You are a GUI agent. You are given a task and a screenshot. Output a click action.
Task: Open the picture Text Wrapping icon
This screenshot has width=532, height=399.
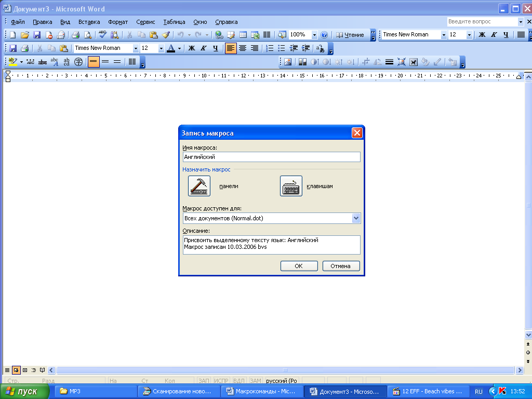coord(414,62)
